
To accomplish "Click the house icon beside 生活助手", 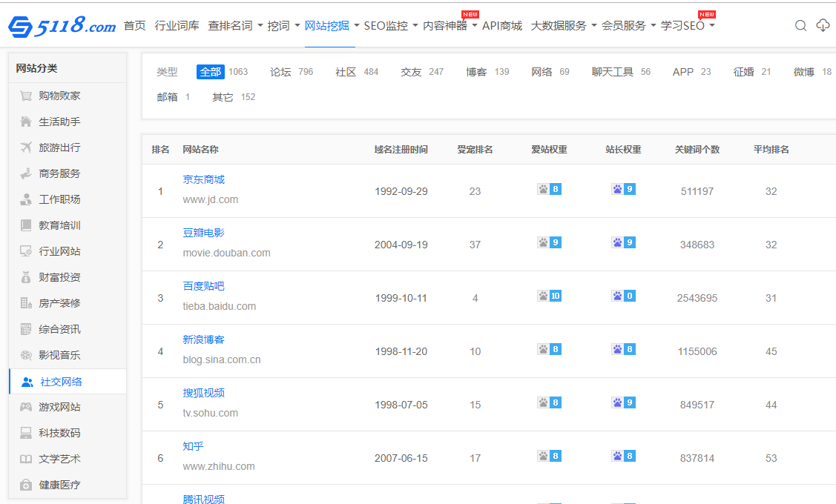I will (25, 122).
